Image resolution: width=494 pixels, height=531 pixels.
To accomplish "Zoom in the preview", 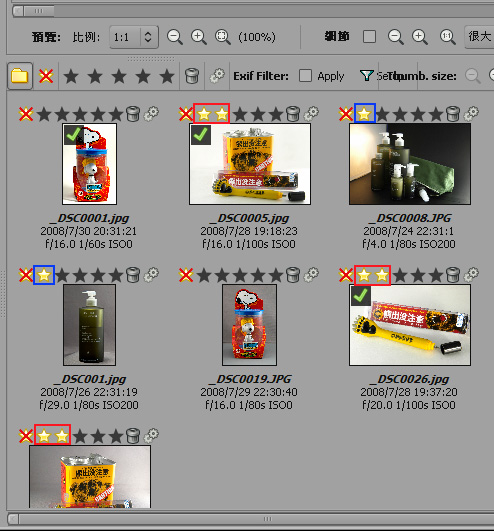I will (199, 37).
